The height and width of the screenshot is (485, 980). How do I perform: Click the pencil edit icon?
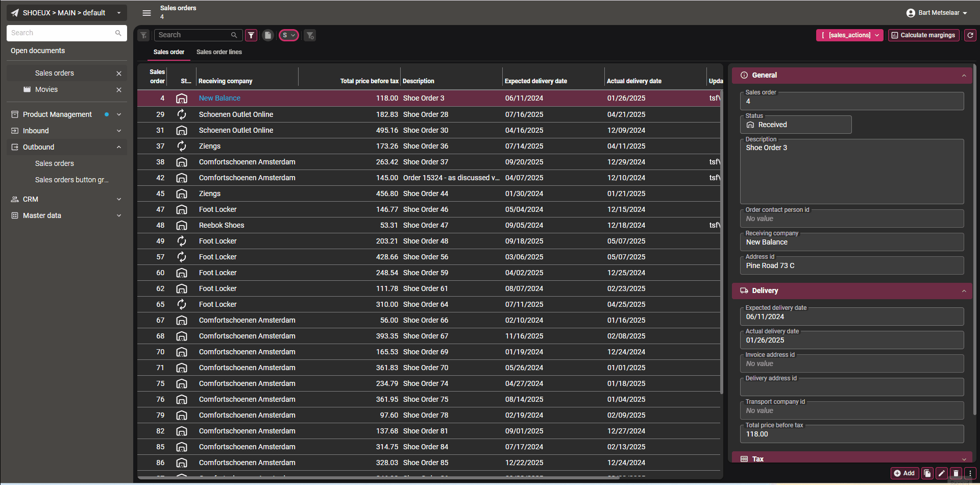click(x=942, y=473)
